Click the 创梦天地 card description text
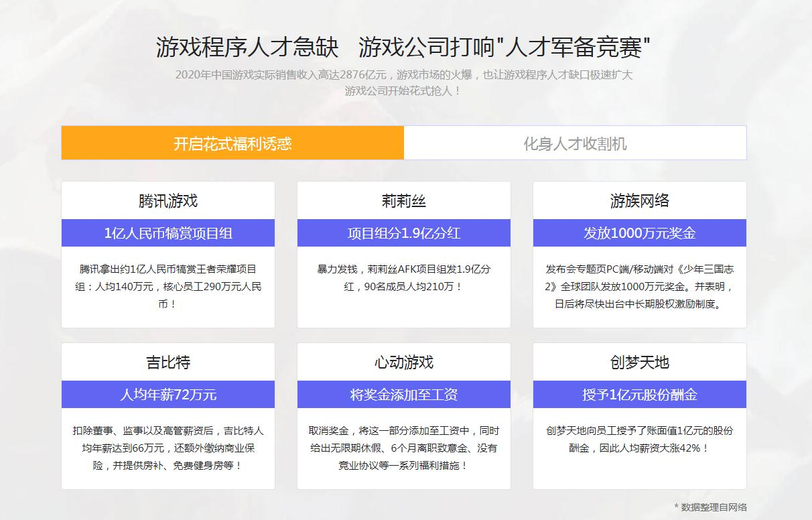Viewport: 812px width, 520px height. pos(639,438)
